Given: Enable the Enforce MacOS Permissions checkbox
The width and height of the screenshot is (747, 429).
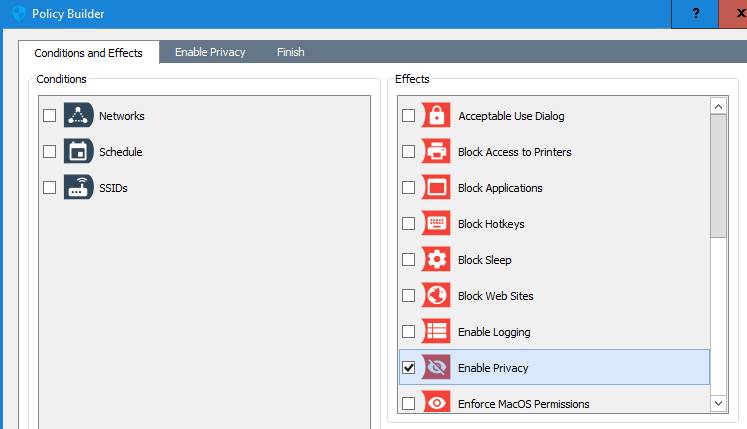Looking at the screenshot, I should (x=408, y=404).
